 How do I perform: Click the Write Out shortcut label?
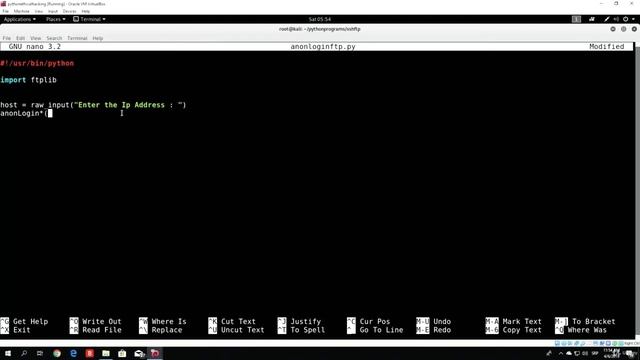click(102, 322)
